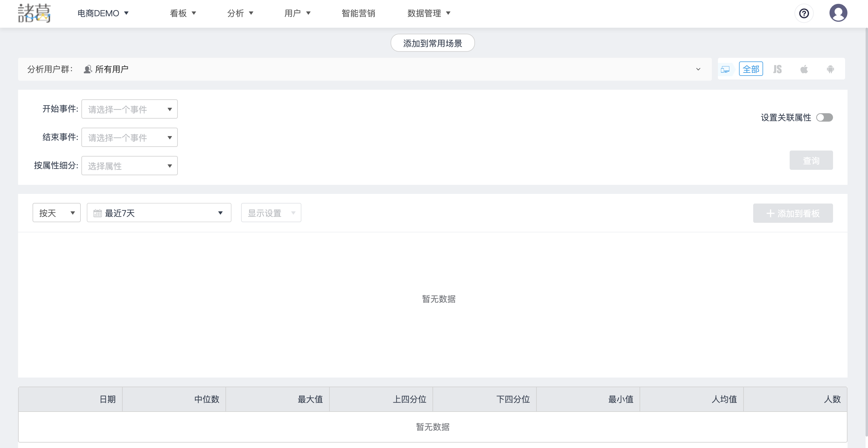Open the user avatar profile icon
Viewport: 868px width, 448px height.
tap(838, 13)
